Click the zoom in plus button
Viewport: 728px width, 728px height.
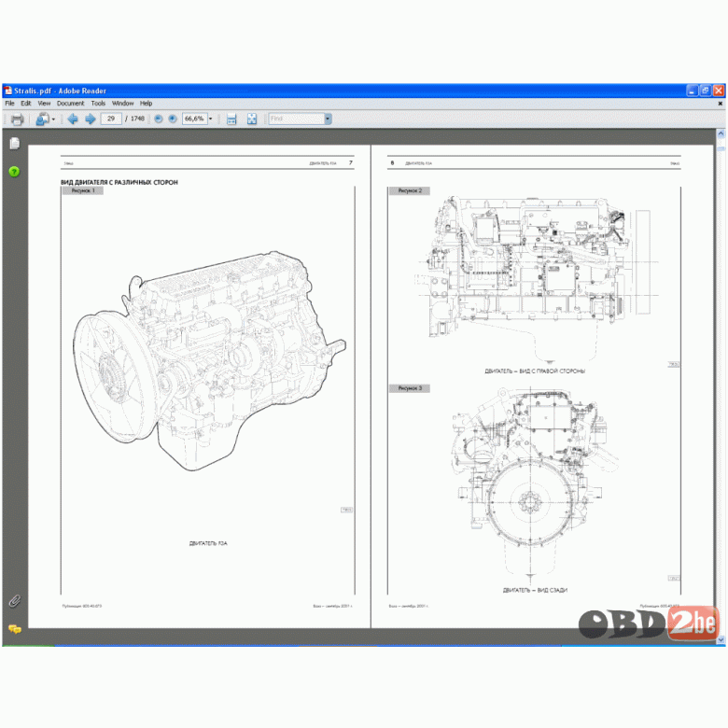(x=173, y=119)
